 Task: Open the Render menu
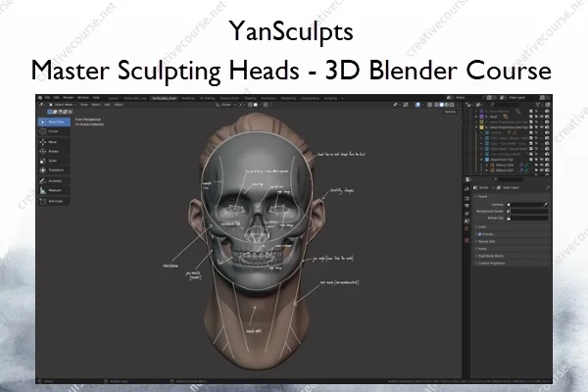(69, 98)
